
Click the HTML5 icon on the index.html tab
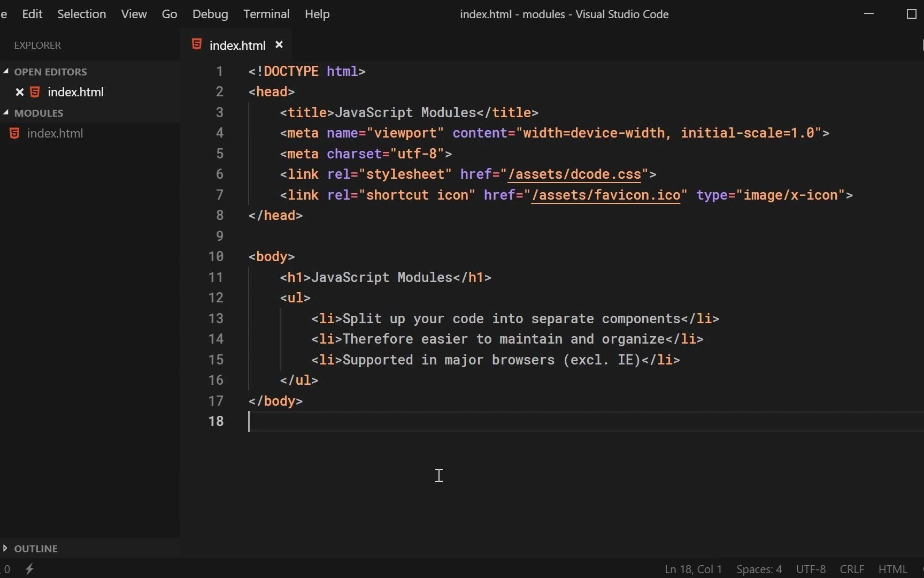[x=197, y=45]
